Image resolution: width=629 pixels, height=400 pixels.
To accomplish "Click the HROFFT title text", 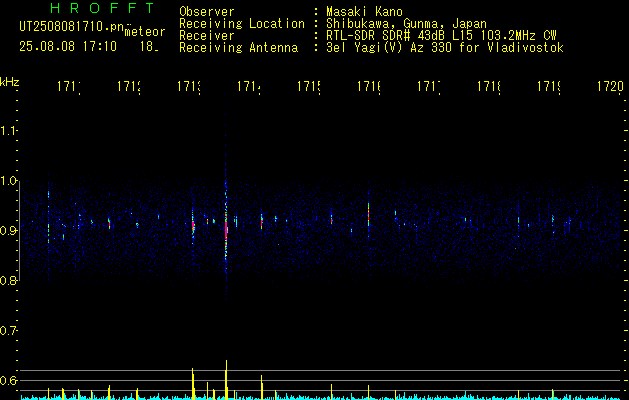I will (102, 8).
